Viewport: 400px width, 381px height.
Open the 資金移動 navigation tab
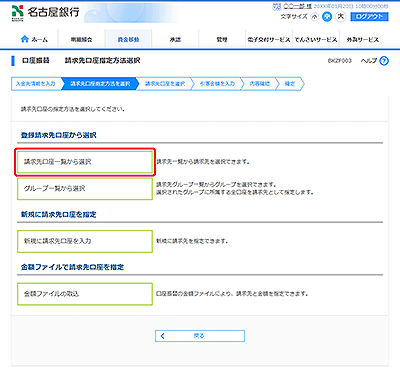[128, 39]
